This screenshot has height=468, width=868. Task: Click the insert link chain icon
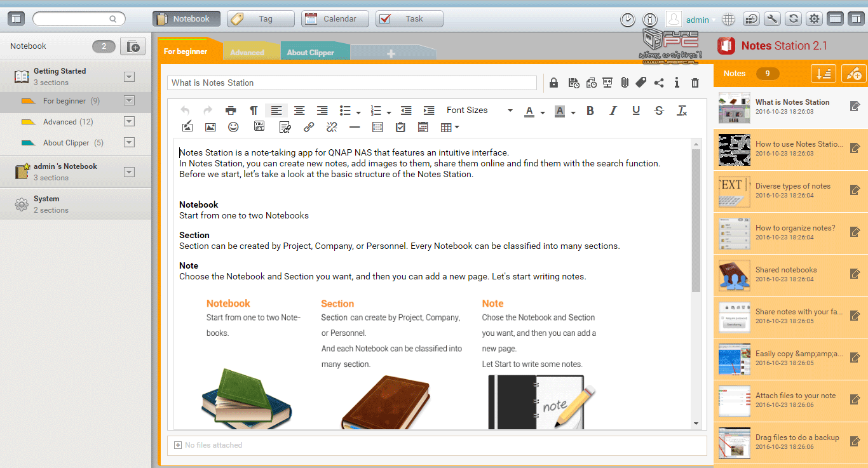[309, 127]
